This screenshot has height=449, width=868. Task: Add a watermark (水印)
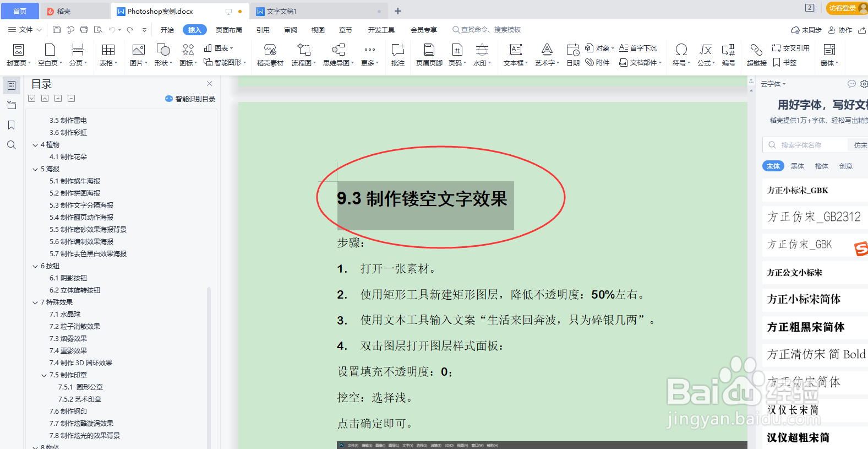point(482,55)
